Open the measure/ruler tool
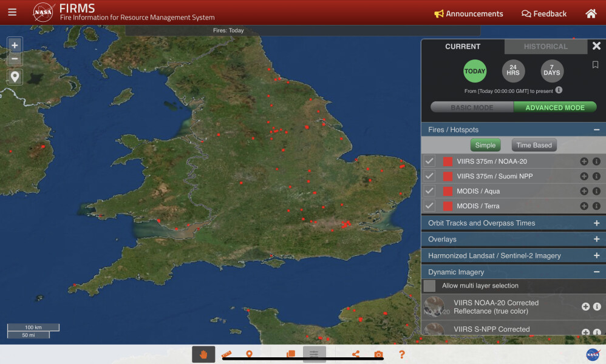606x364 pixels. pos(228,354)
